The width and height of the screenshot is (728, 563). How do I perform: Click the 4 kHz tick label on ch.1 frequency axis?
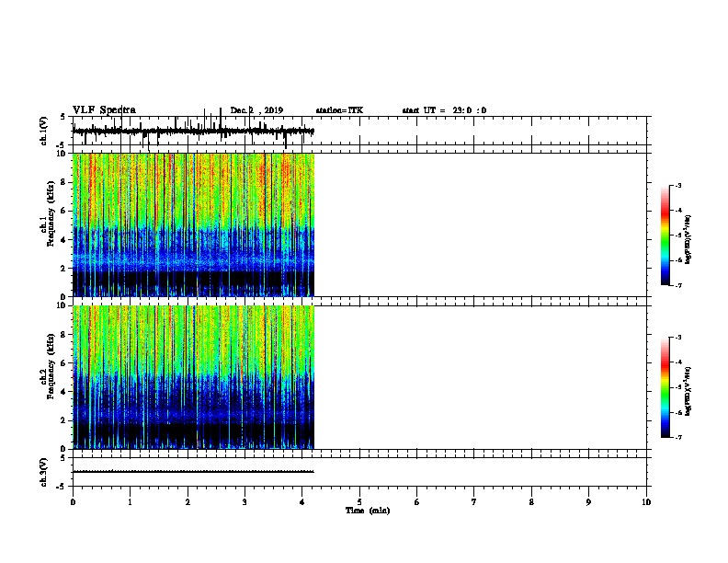pyautogui.click(x=64, y=240)
